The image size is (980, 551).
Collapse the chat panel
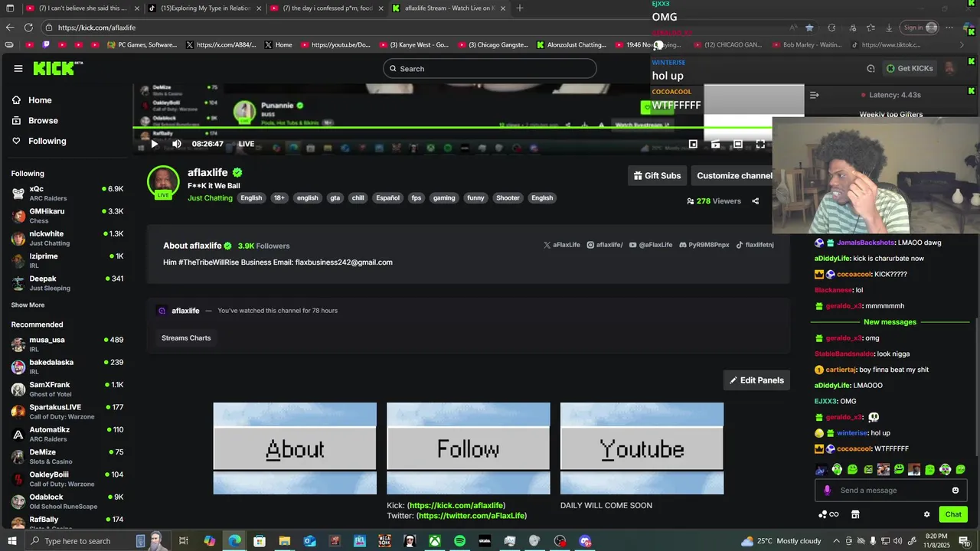pyautogui.click(x=815, y=95)
